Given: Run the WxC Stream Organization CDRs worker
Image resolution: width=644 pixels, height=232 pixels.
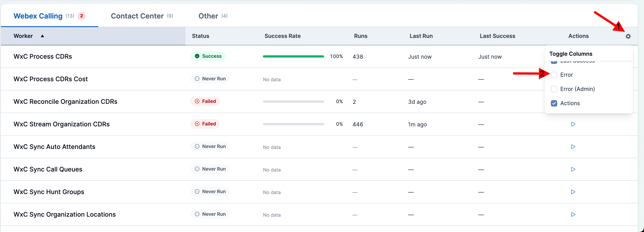Looking at the screenshot, I should pyautogui.click(x=573, y=124).
